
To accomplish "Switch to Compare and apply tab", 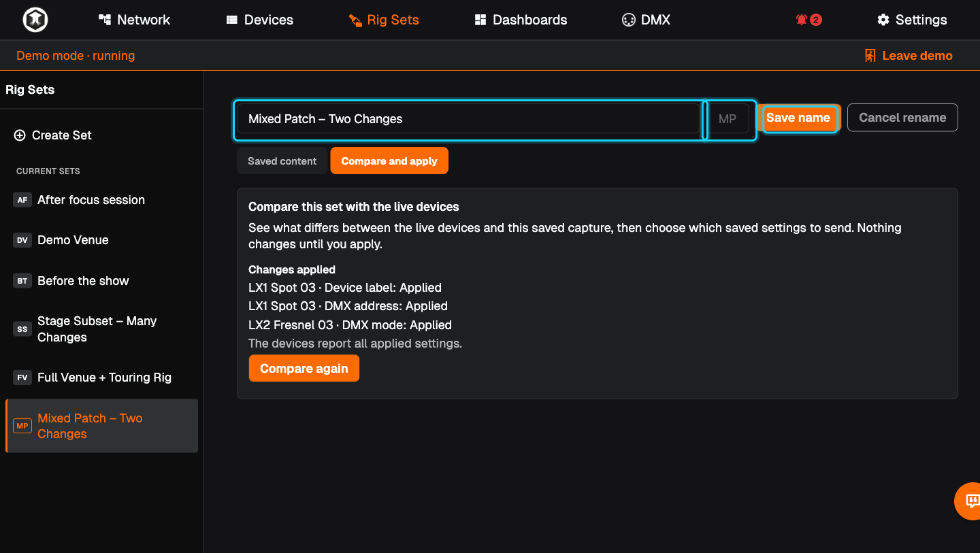I will tap(389, 161).
